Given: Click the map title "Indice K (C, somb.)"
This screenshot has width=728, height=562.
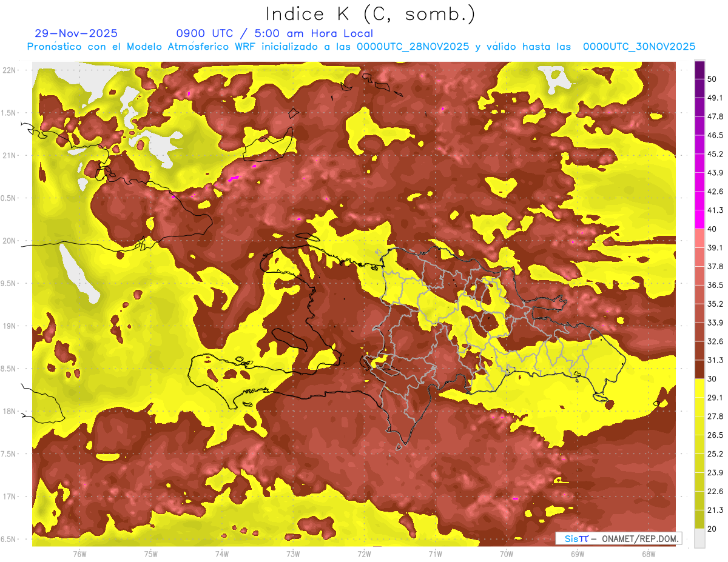Looking at the screenshot, I should pyautogui.click(x=371, y=14).
